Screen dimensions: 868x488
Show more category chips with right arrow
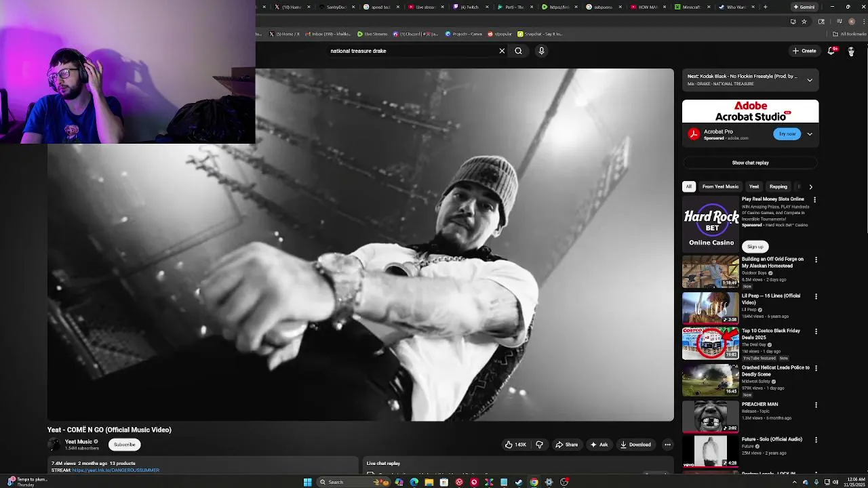click(810, 186)
